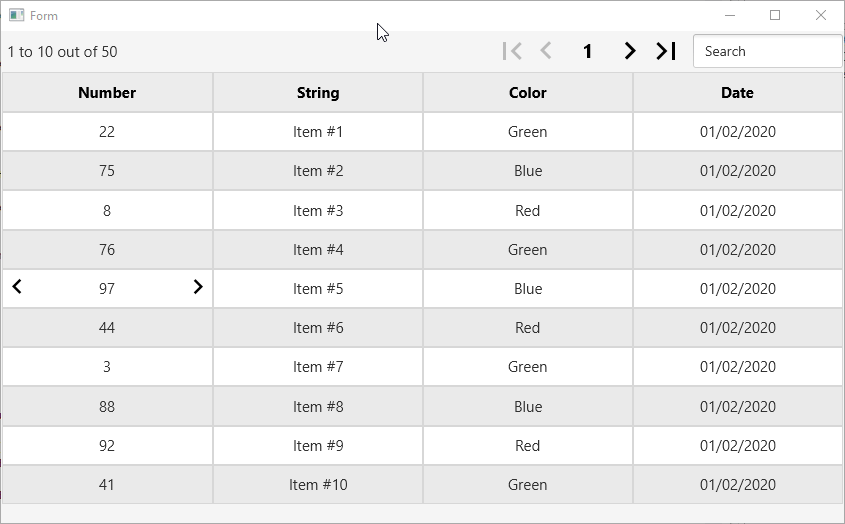Click the Form window icon

click(16, 16)
